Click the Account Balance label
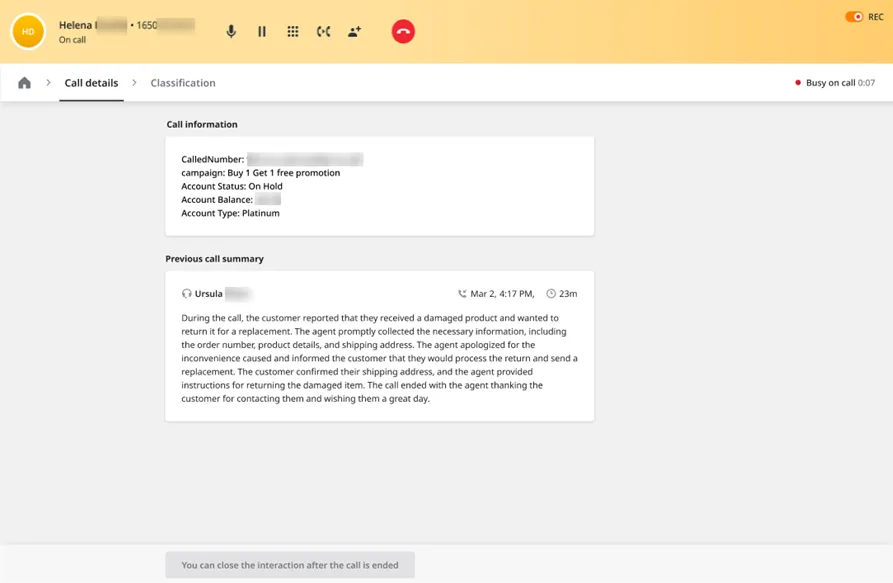The height and width of the screenshot is (583, 893). [x=217, y=200]
